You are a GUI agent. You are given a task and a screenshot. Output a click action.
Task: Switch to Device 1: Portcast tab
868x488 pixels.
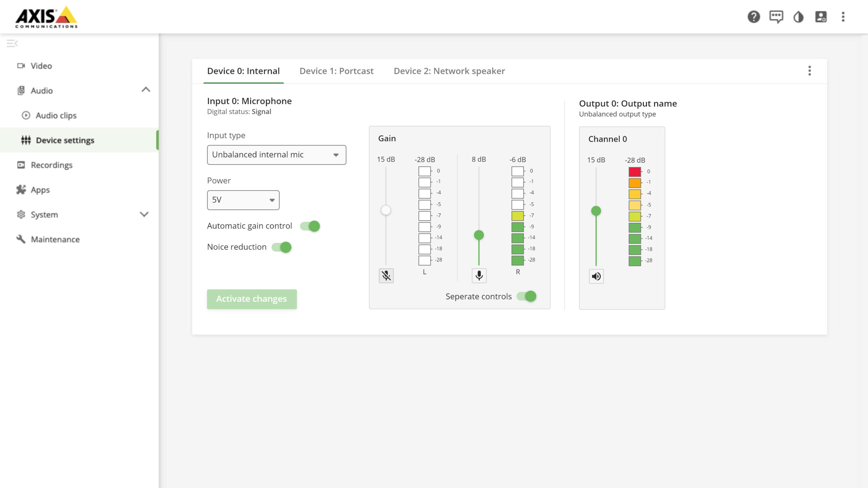pos(336,71)
